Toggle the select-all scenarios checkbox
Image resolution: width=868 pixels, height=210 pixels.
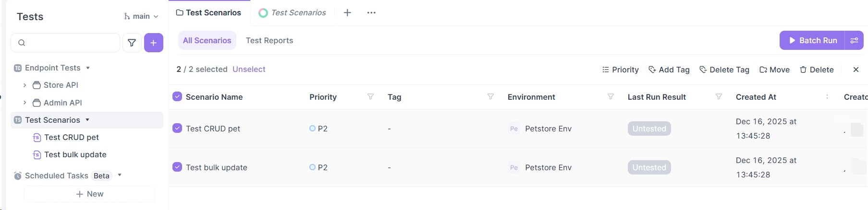pyautogui.click(x=177, y=97)
